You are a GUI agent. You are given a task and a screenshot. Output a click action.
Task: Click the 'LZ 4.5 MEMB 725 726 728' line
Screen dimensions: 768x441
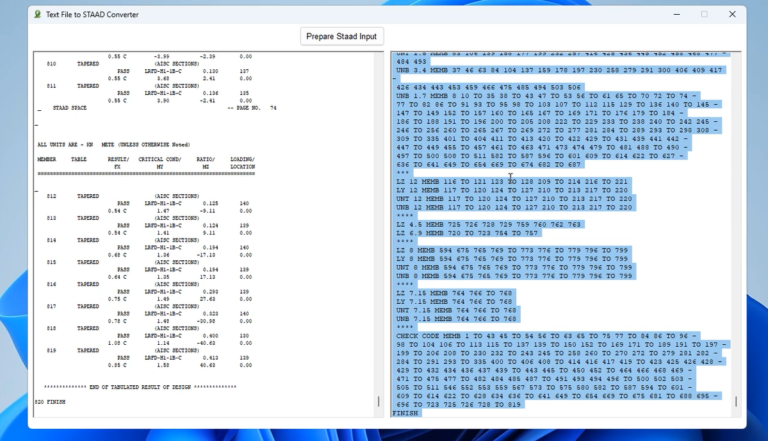pyautogui.click(x=488, y=224)
